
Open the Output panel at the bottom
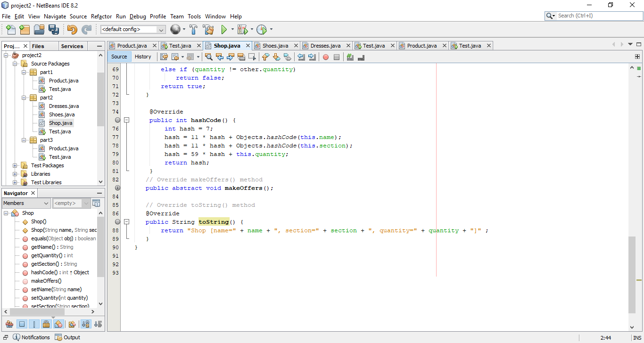pyautogui.click(x=70, y=337)
